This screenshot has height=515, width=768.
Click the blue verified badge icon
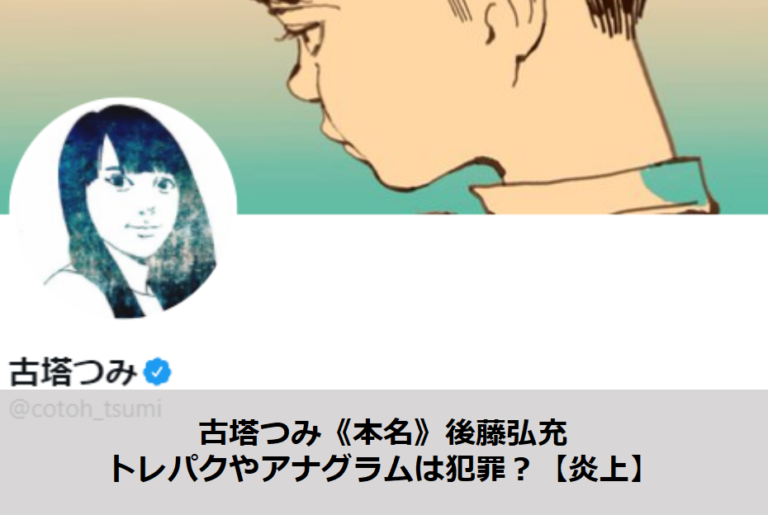point(157,371)
